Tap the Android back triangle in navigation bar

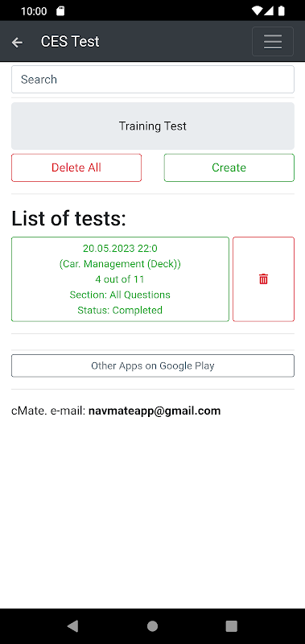[x=72, y=625]
